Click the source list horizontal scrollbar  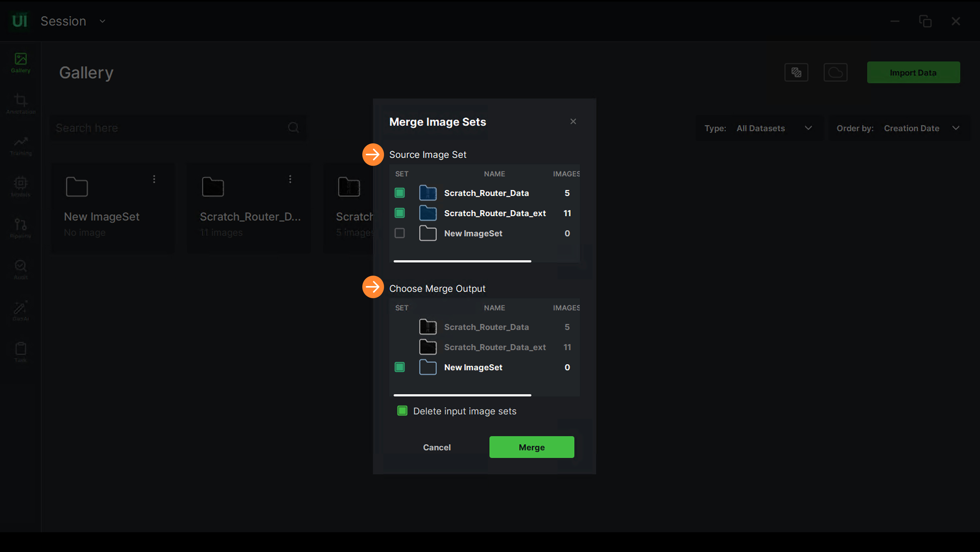pyautogui.click(x=462, y=261)
